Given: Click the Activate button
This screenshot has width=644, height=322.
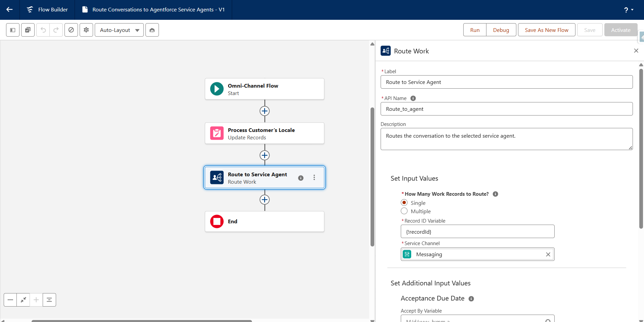Looking at the screenshot, I should click(x=621, y=30).
